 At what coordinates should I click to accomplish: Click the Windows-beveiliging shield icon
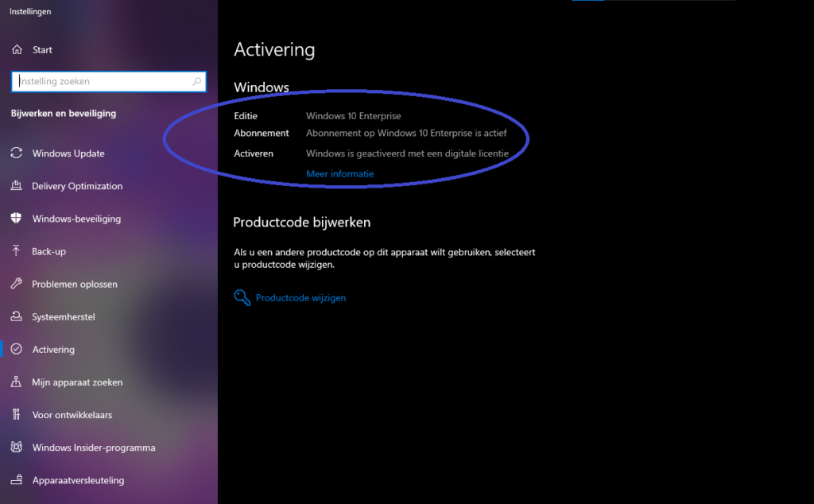(17, 218)
